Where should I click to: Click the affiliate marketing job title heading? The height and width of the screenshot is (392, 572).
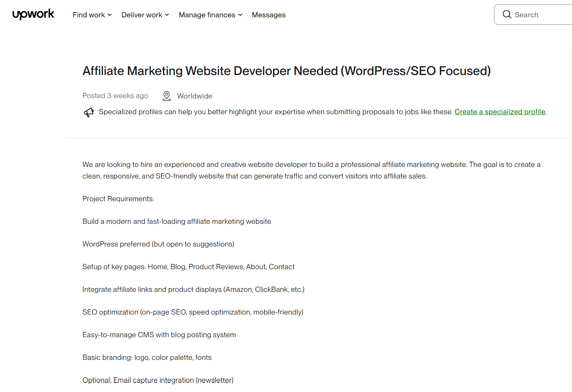[286, 70]
